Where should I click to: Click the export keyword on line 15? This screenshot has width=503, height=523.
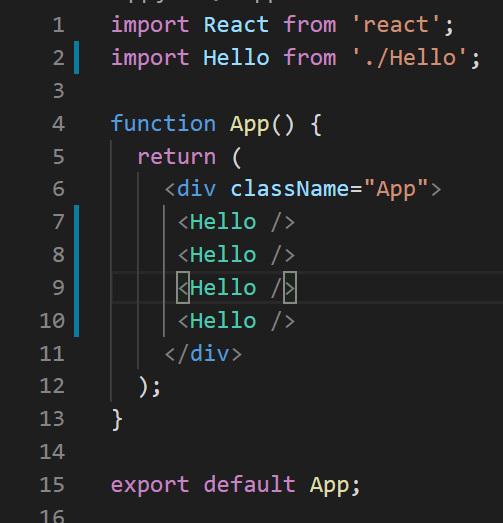click(x=150, y=486)
